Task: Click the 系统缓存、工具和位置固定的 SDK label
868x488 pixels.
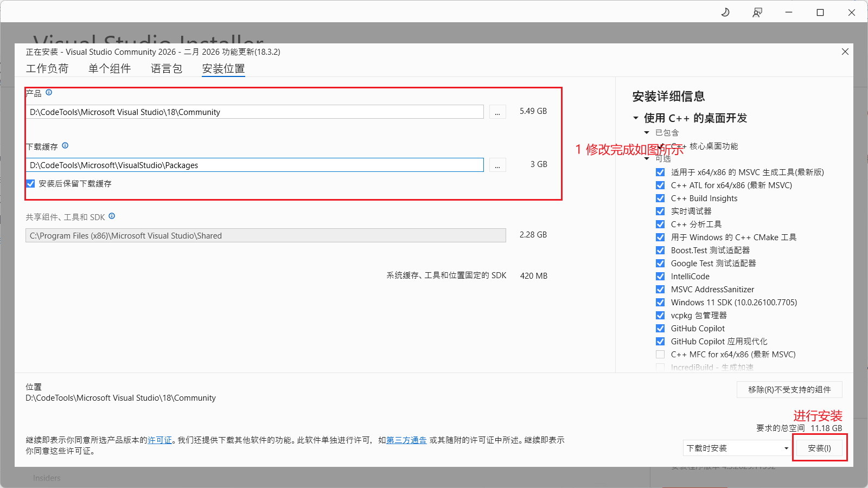Action: point(446,275)
